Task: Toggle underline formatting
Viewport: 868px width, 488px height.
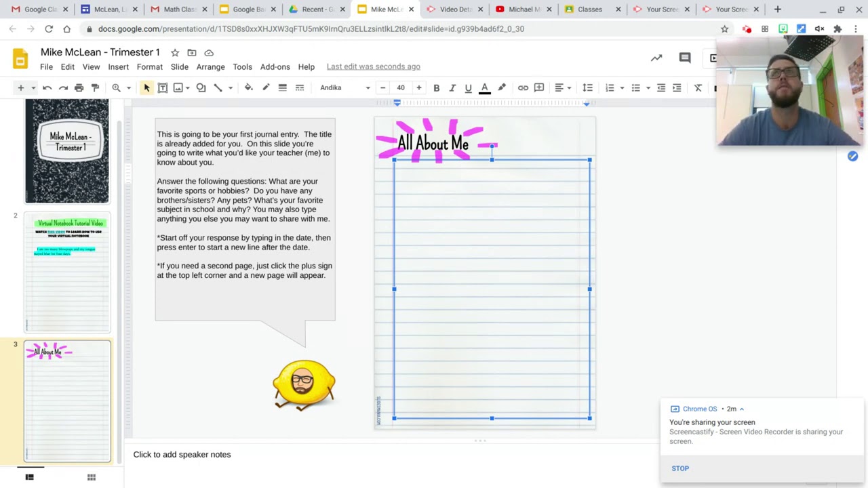Action: [468, 87]
